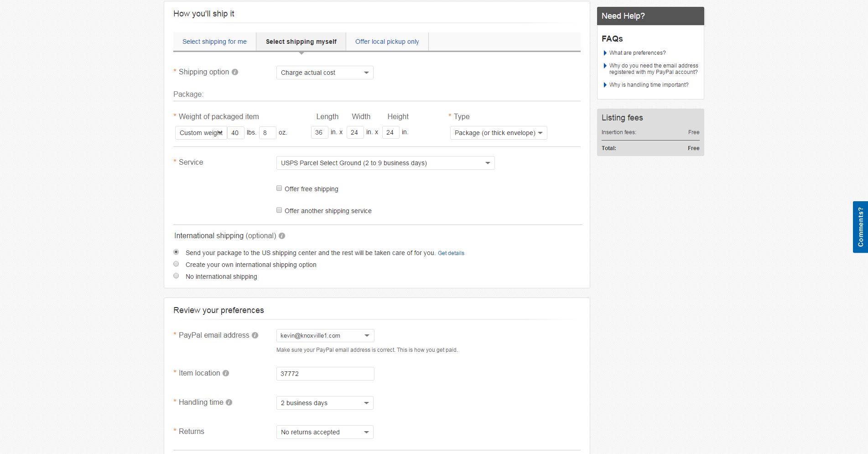Select No international shipping radio option

176,276
